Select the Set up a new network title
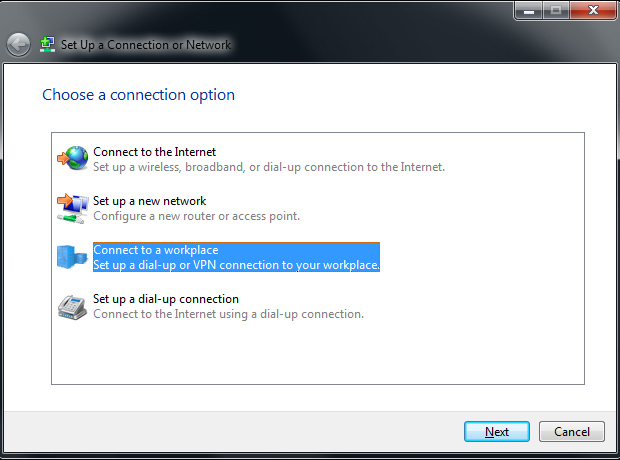Viewport: 620px width, 460px height. tap(149, 201)
